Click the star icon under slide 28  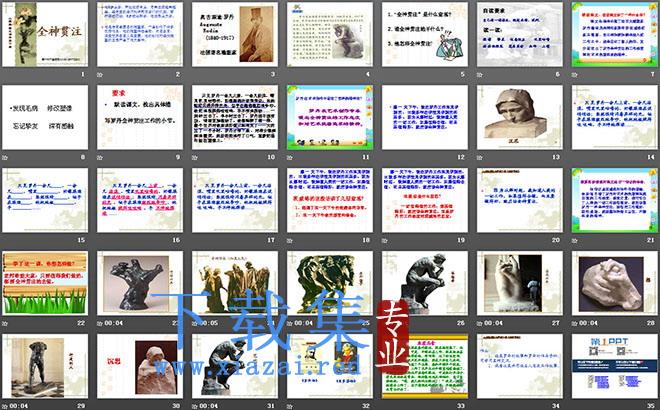(x=575, y=323)
